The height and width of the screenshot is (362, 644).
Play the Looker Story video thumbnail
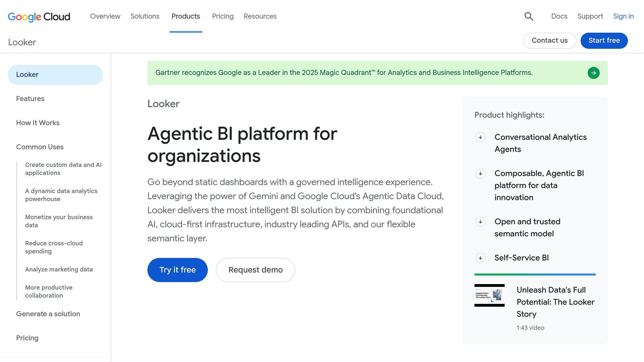tap(489, 295)
